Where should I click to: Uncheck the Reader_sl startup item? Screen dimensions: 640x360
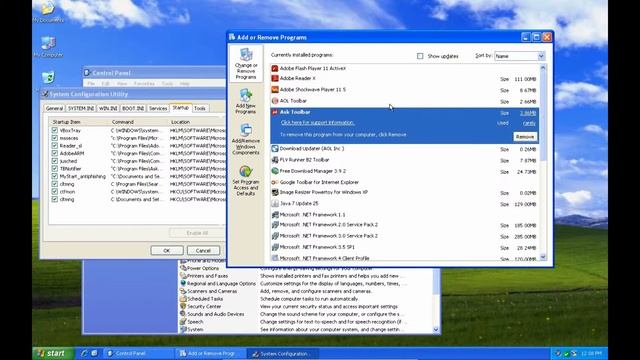pyautogui.click(x=55, y=146)
